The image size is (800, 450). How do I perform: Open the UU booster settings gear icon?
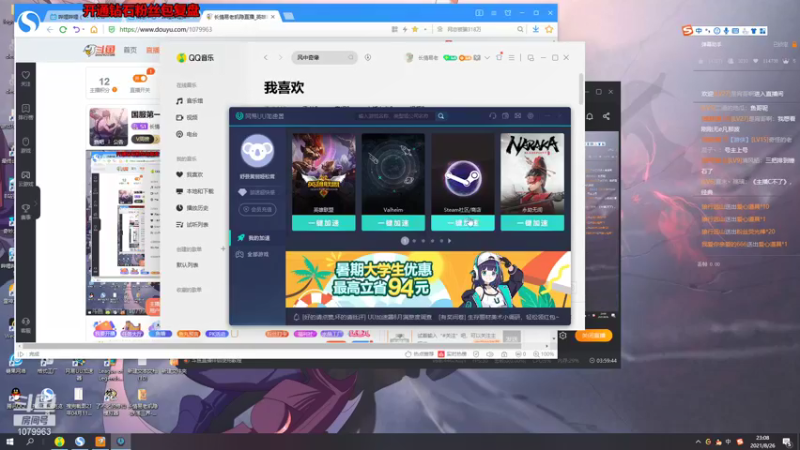click(x=531, y=116)
